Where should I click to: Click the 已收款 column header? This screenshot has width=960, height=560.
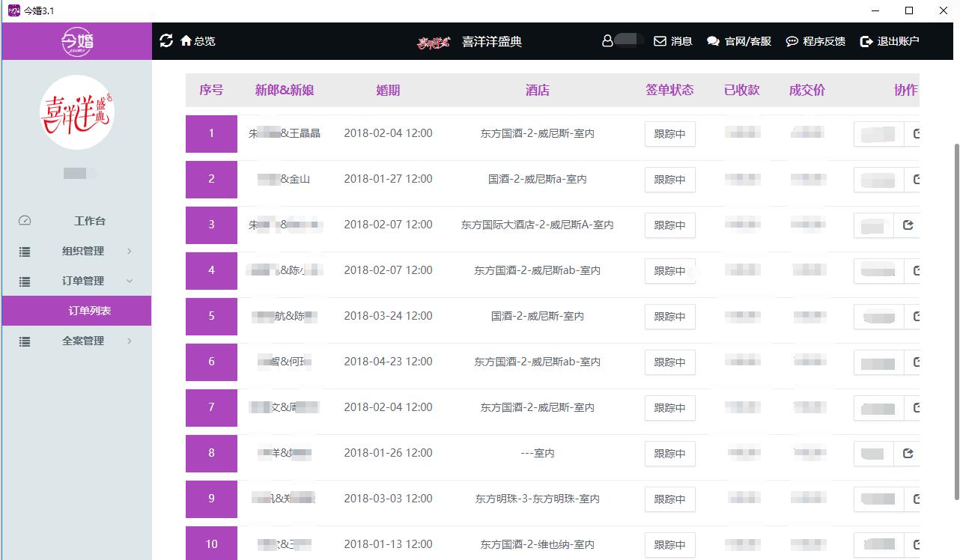coord(742,90)
